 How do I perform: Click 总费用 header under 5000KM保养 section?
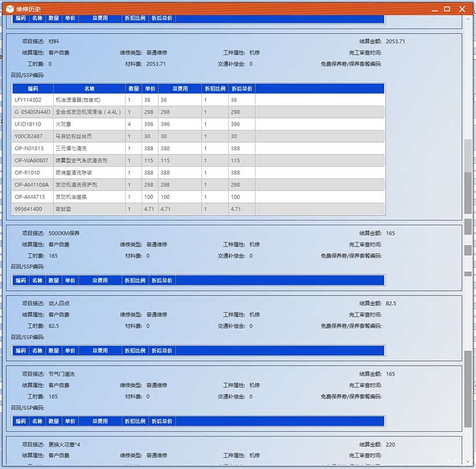click(x=100, y=280)
